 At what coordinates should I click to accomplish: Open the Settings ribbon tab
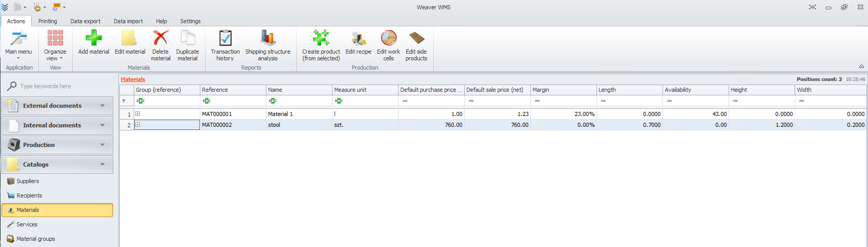[x=191, y=21]
